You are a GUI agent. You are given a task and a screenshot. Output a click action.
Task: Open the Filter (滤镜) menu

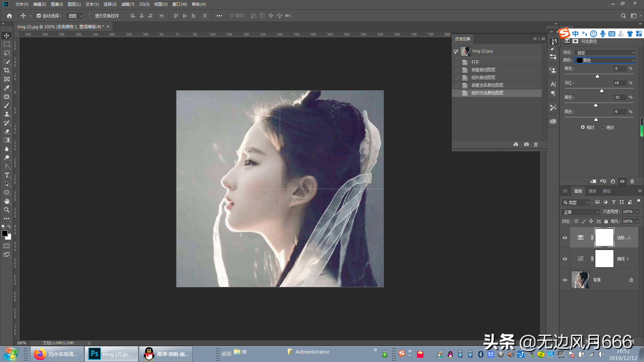tap(127, 4)
